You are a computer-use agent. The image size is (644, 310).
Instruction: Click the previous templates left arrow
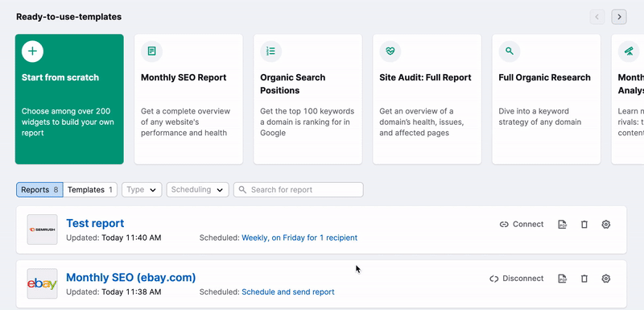pyautogui.click(x=597, y=17)
